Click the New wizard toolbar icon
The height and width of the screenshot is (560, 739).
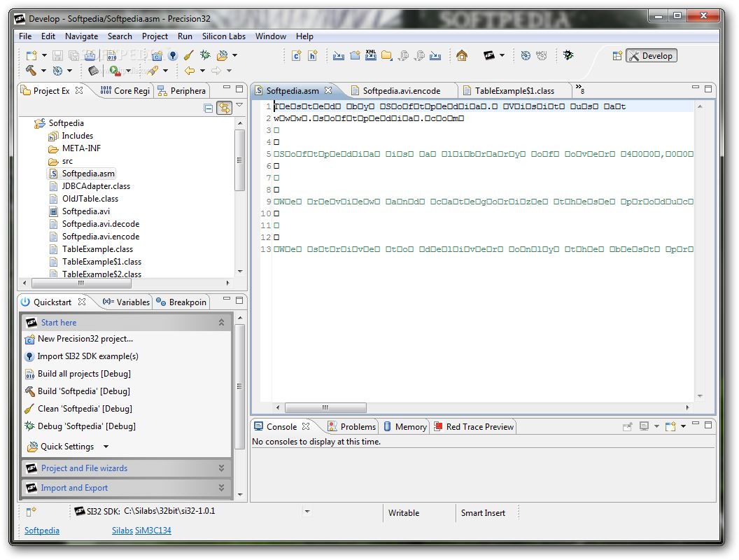click(x=31, y=55)
